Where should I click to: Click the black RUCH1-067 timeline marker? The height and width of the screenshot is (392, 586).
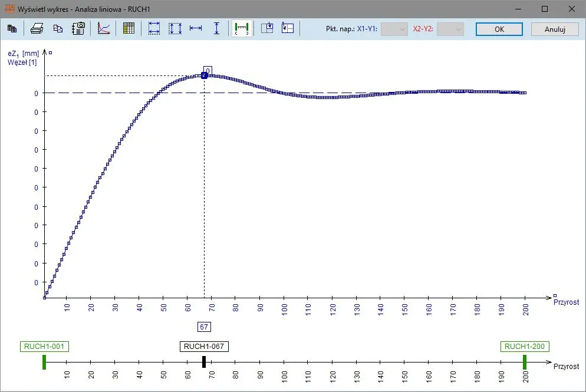click(x=204, y=362)
